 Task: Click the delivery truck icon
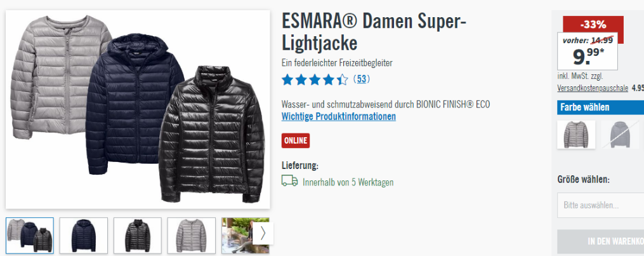[x=289, y=181]
